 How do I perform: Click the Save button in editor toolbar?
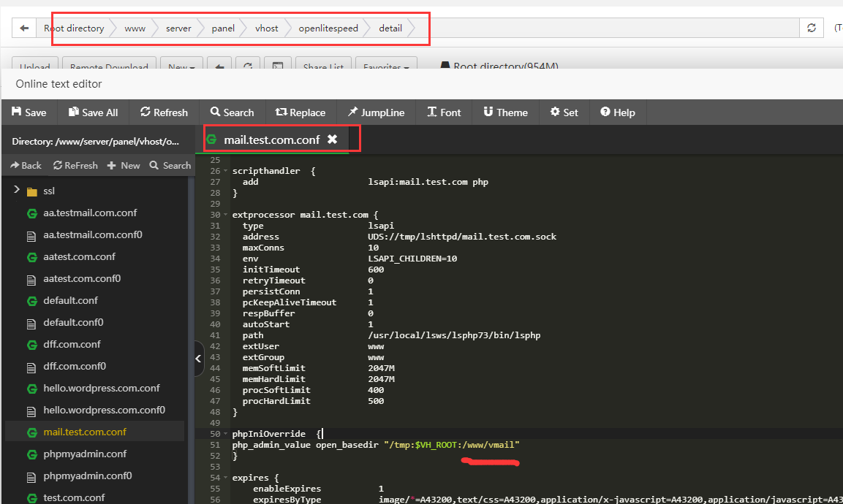click(29, 112)
